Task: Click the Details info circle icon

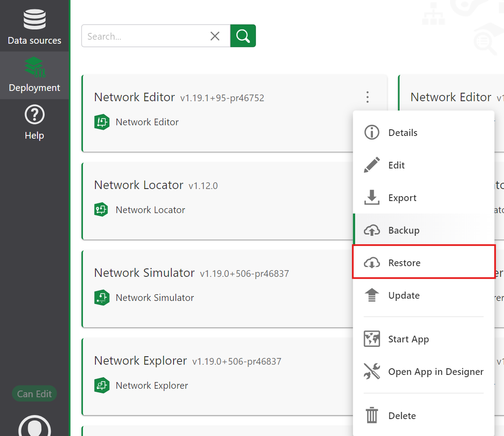Action: (372, 132)
